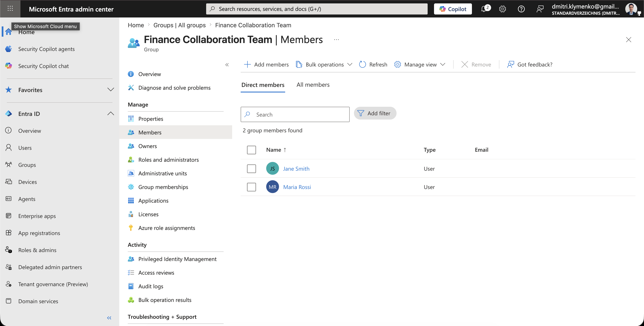Screen dimensions: 644x326
Task: Open the help question mark icon
Action: click(521, 9)
